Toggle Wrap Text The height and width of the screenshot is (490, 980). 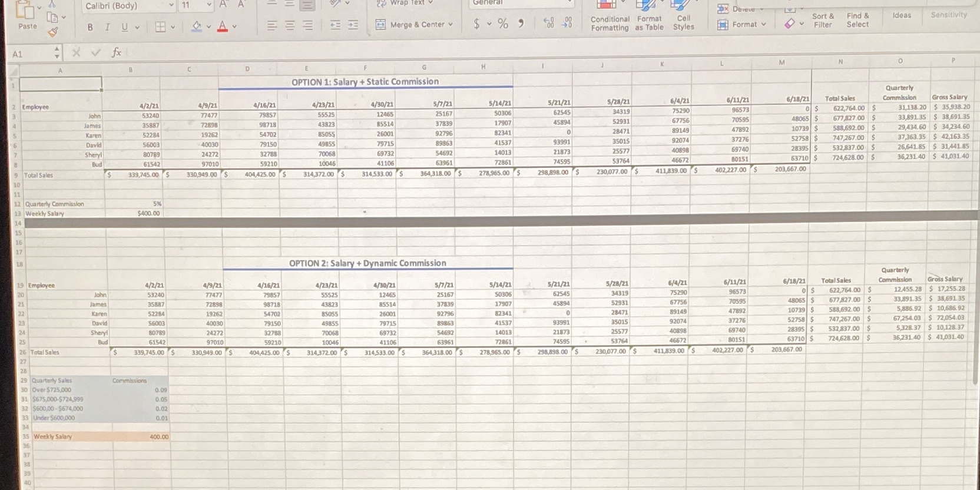click(405, 3)
